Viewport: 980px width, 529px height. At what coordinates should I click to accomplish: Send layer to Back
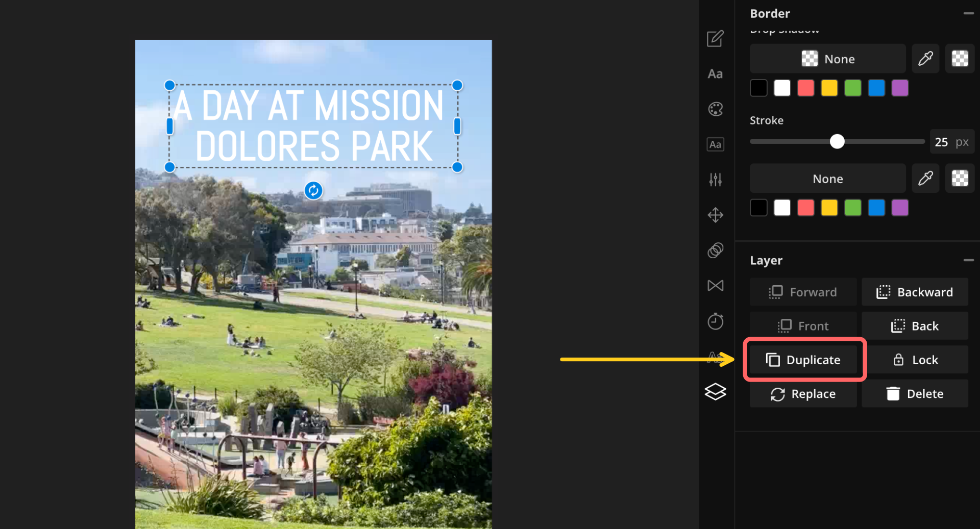click(x=915, y=325)
